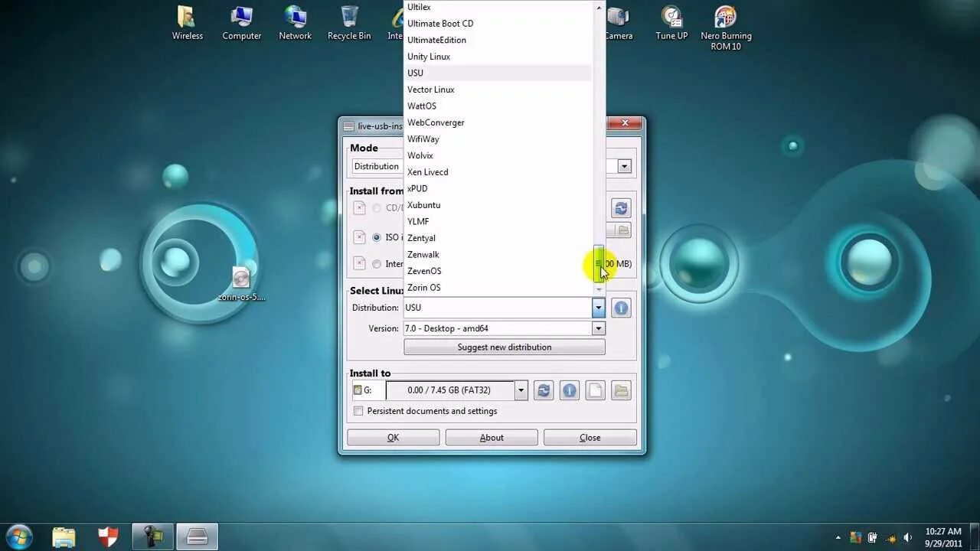Choose Xen Livecd list entry
Screen dimensions: 980x551
pos(498,172)
